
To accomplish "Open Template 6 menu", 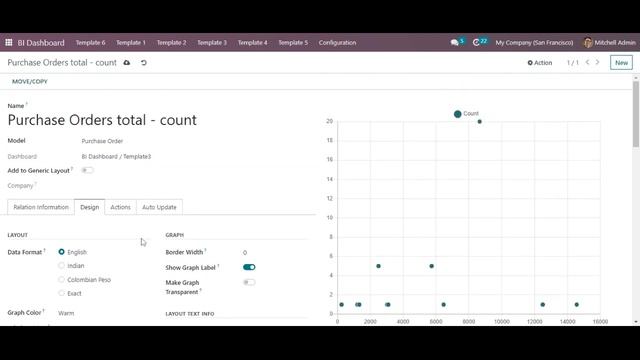I will pos(90,42).
